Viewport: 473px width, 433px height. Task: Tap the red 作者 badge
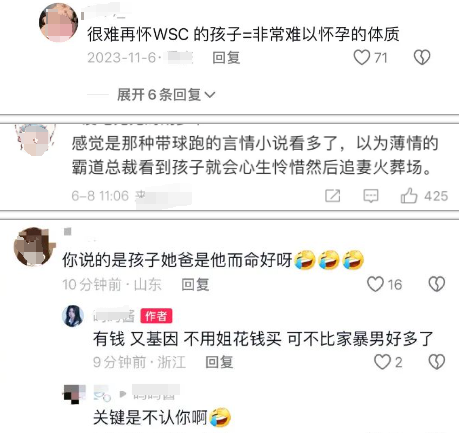click(x=156, y=316)
